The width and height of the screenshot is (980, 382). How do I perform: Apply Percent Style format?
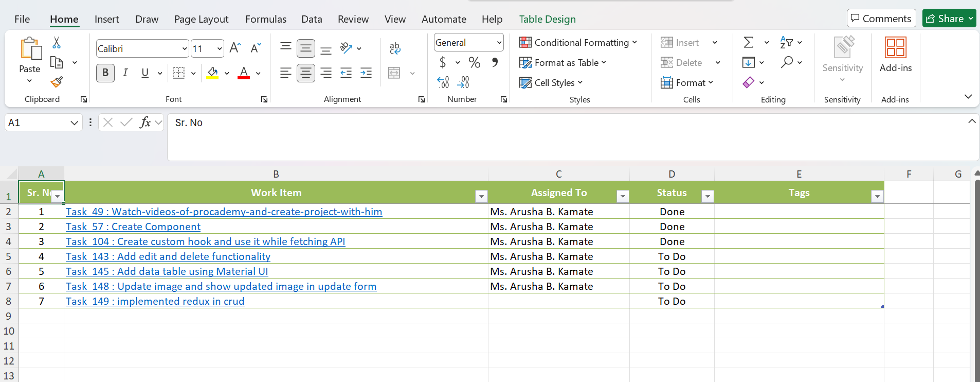click(475, 63)
